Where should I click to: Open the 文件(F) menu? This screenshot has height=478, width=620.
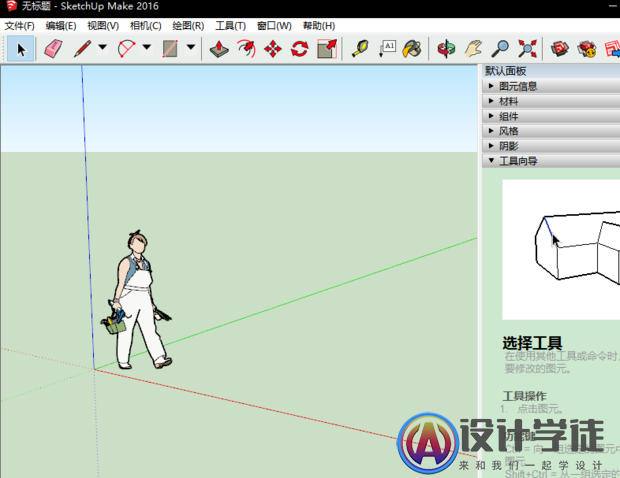click(19, 26)
